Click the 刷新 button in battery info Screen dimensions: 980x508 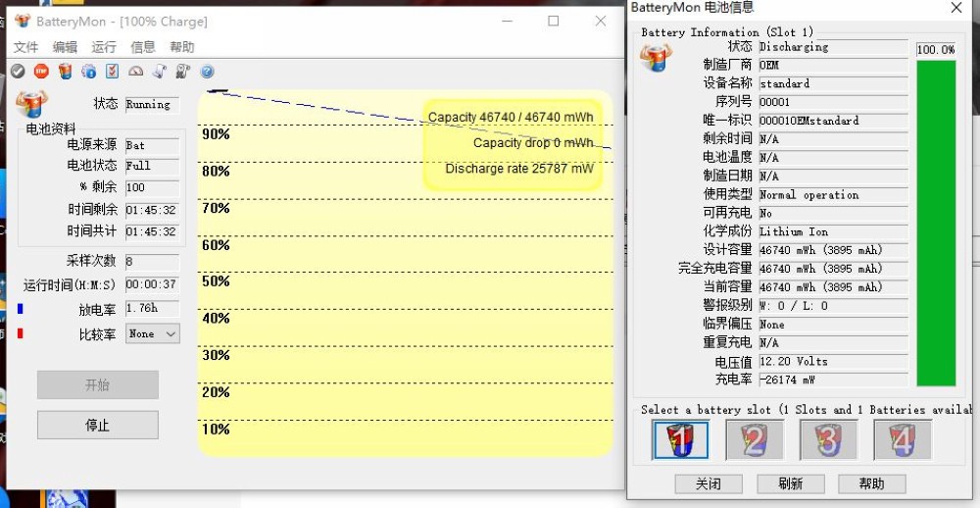(x=790, y=483)
